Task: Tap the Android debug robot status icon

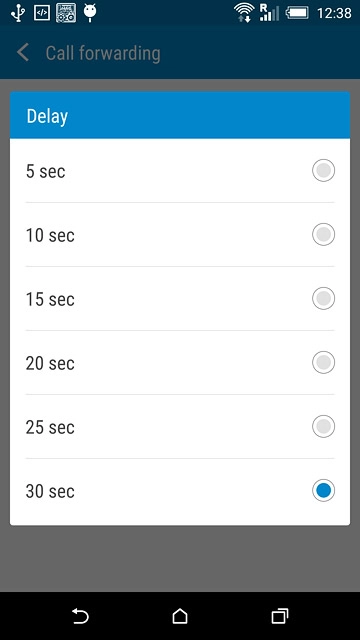Action: [90, 13]
